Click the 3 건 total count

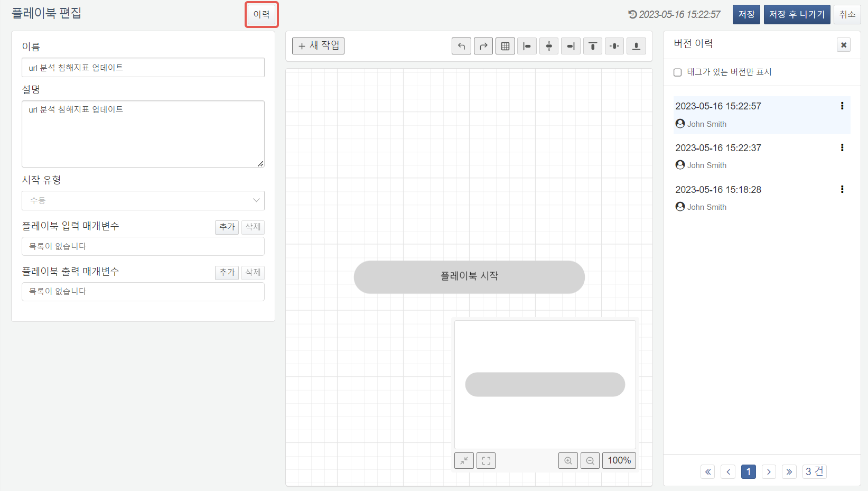(814, 471)
